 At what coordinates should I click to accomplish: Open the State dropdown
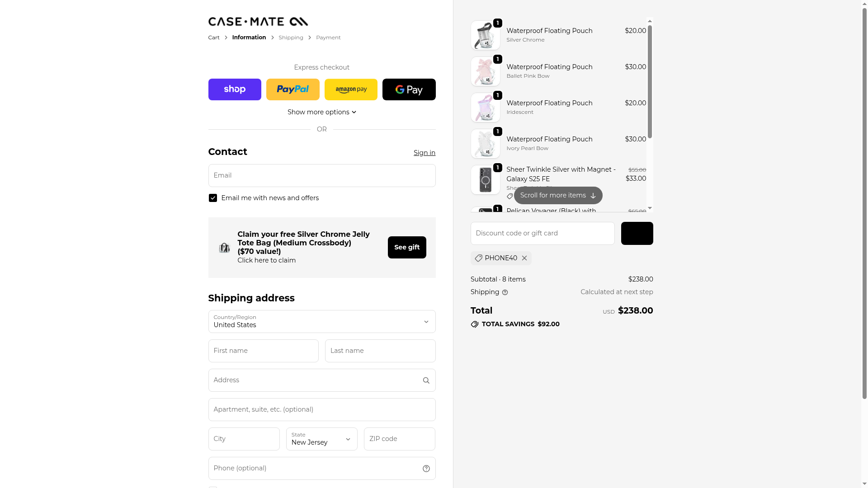click(x=321, y=439)
